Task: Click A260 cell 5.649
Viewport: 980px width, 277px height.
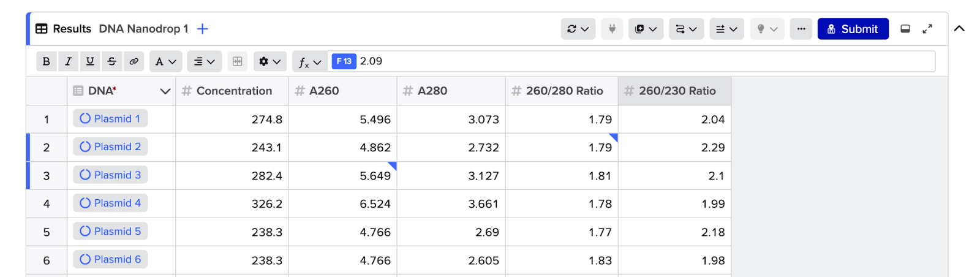Action: (343, 176)
